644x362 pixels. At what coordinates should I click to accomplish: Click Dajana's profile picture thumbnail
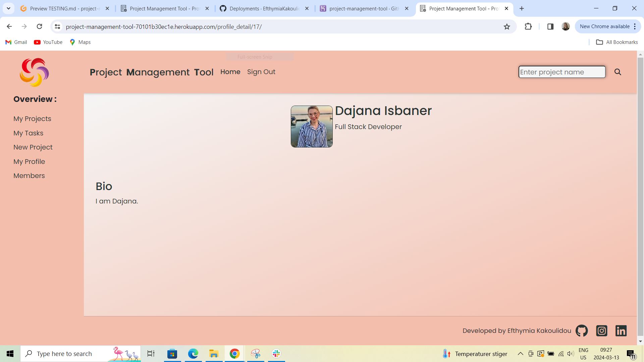[311, 126]
